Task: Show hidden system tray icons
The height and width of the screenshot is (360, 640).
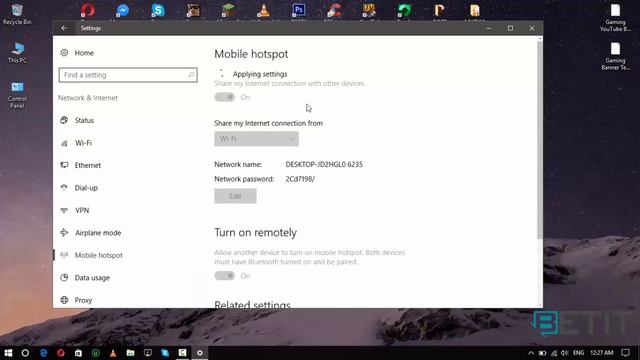Action: click(x=531, y=353)
